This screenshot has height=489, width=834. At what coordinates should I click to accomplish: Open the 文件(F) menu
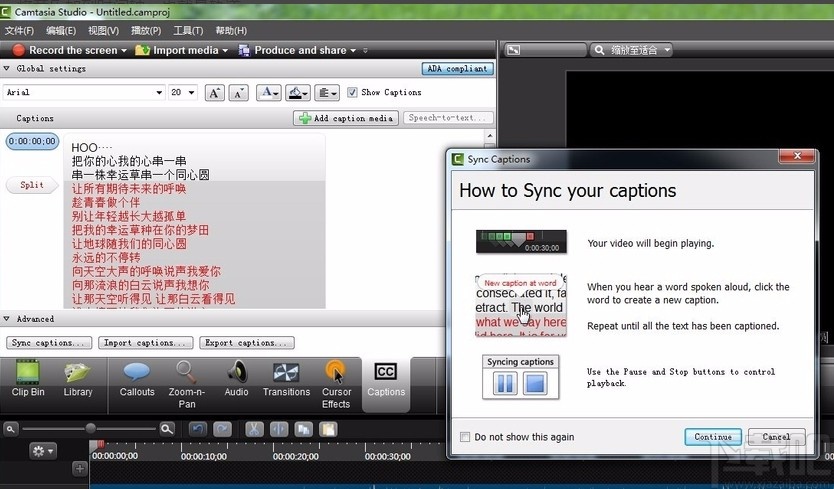pyautogui.click(x=19, y=30)
